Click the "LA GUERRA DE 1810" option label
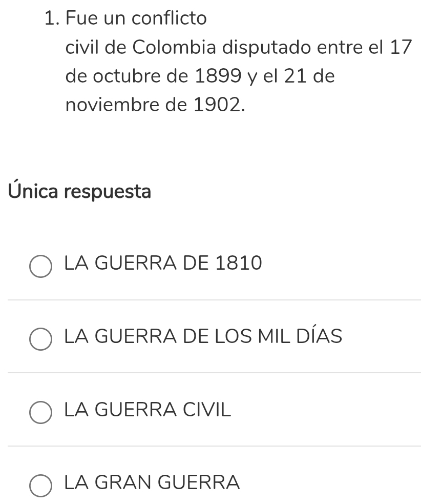The height and width of the screenshot is (504, 421). tap(163, 264)
